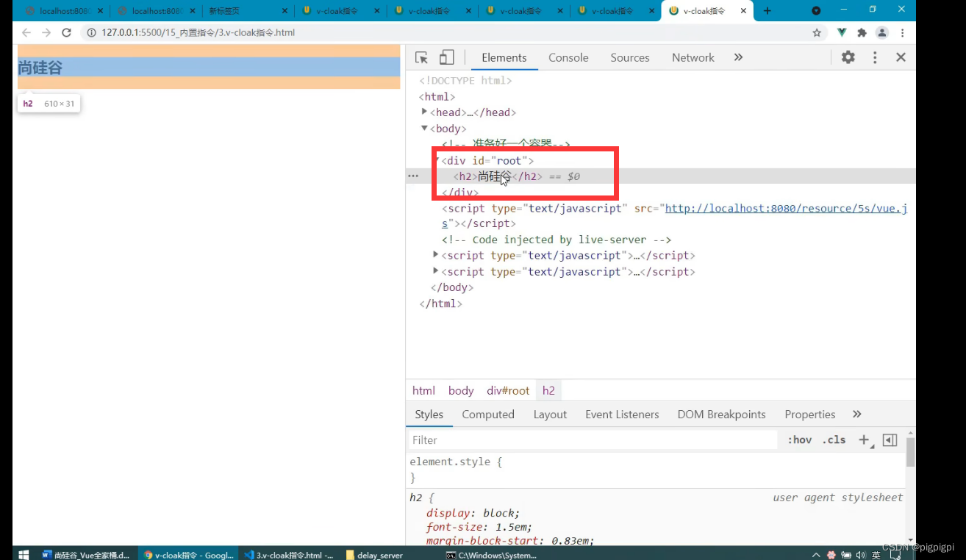Image resolution: width=966 pixels, height=560 pixels.
Task: Toggle the computed styles sidebar icon
Action: click(890, 440)
